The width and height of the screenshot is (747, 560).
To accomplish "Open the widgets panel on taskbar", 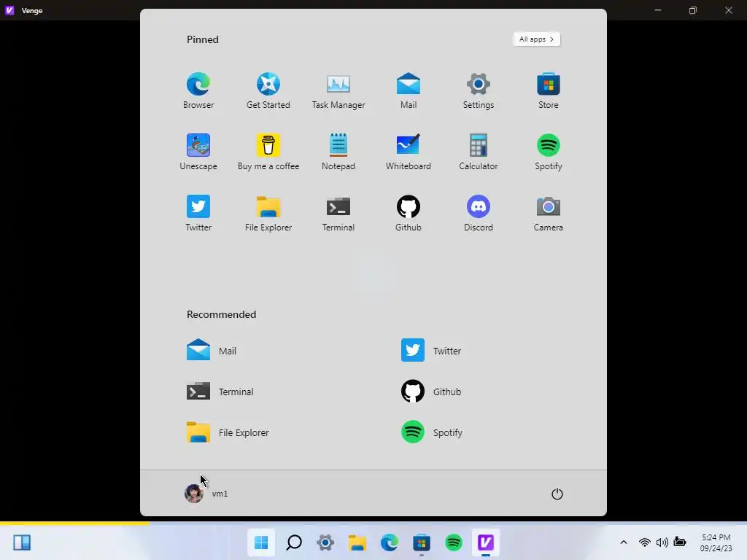I will 22,542.
